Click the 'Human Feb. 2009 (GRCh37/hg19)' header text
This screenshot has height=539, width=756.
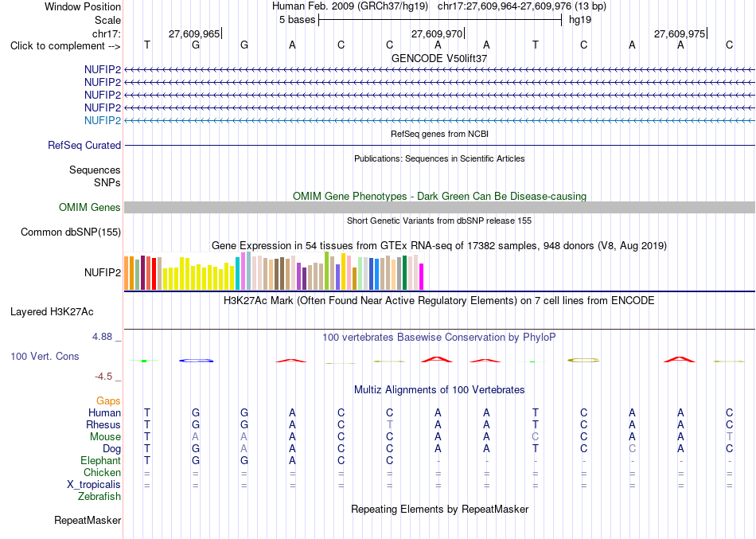pos(350,6)
